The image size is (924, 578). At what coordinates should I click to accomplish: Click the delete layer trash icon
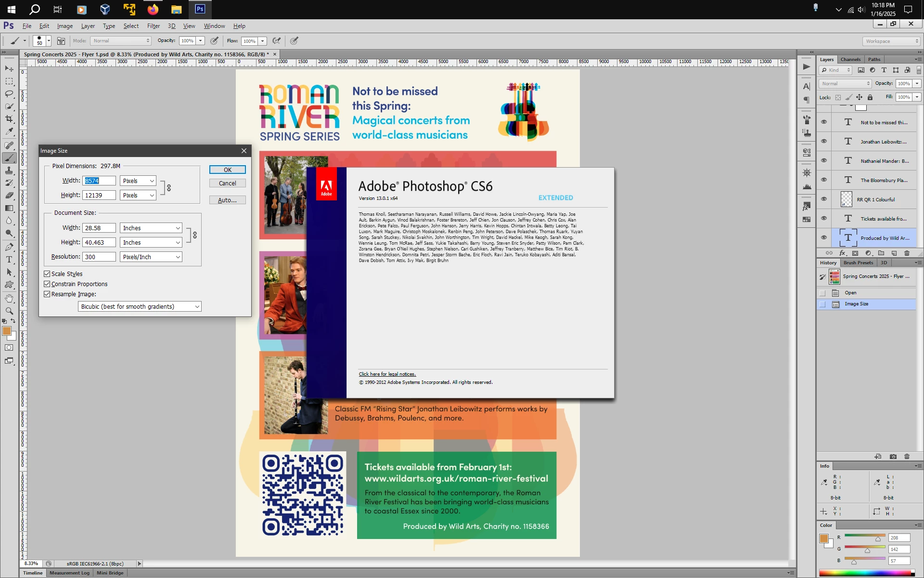pyautogui.click(x=907, y=253)
